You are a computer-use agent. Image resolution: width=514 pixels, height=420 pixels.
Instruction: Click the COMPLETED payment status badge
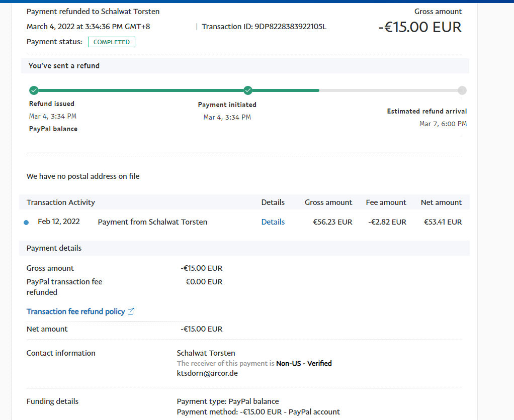pyautogui.click(x=111, y=42)
